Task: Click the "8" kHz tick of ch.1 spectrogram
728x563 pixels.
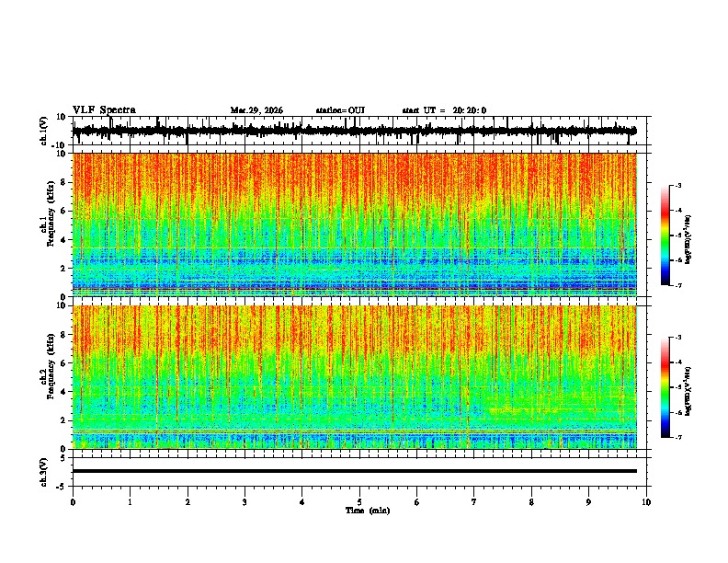Action: [x=63, y=182]
